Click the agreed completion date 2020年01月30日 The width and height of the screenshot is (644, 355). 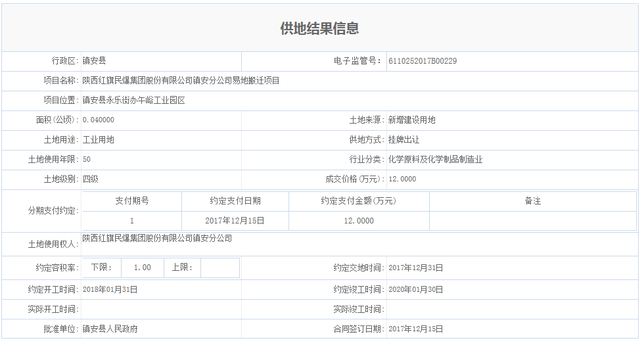point(415,290)
